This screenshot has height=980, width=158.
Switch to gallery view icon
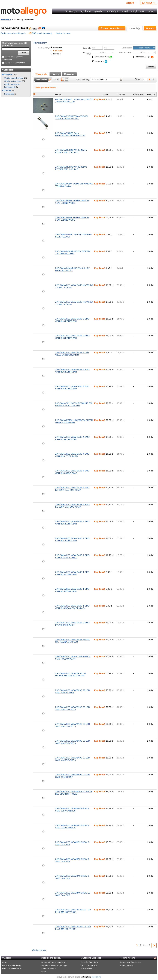pos(67,80)
